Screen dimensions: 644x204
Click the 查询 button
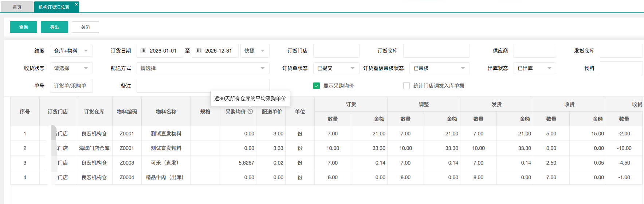23,27
